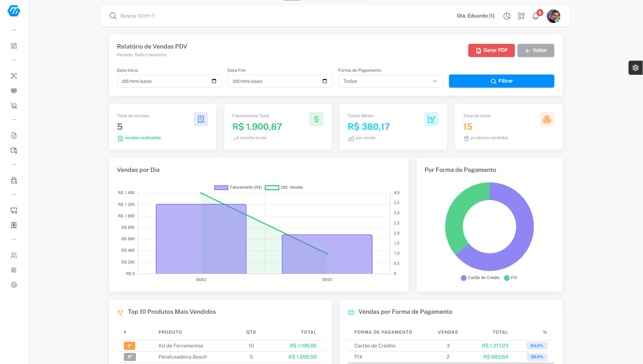Open the floating customizer gear tab
Image resolution: width=643 pixels, height=364 pixels.
coord(635,68)
